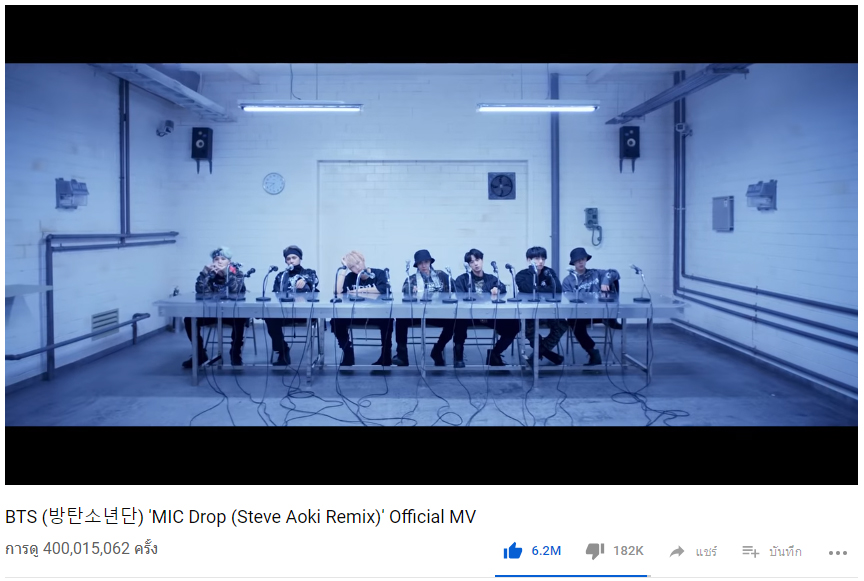Click the video frame to toggle playback

(431, 245)
